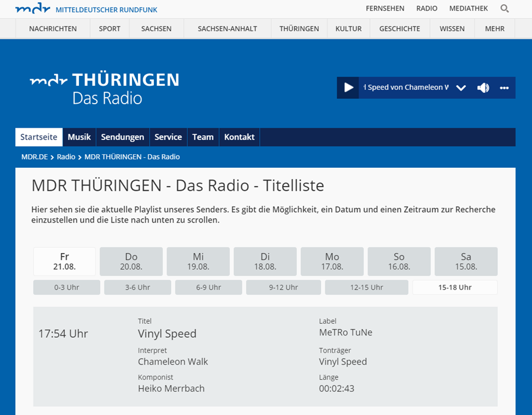Select Wednesday 19.08. playlist date
The height and width of the screenshot is (415, 532).
coord(198,261)
